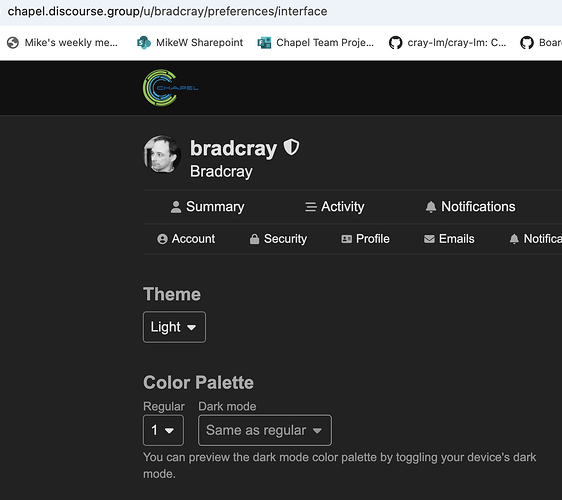This screenshot has height=500, width=562.
Task: Open the Summary tab
Action: pyautogui.click(x=207, y=206)
